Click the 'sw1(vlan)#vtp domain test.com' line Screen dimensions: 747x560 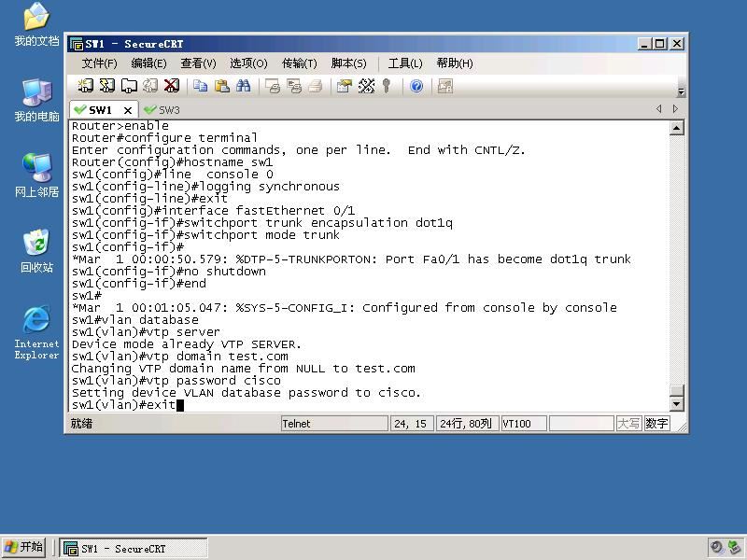coord(179,357)
